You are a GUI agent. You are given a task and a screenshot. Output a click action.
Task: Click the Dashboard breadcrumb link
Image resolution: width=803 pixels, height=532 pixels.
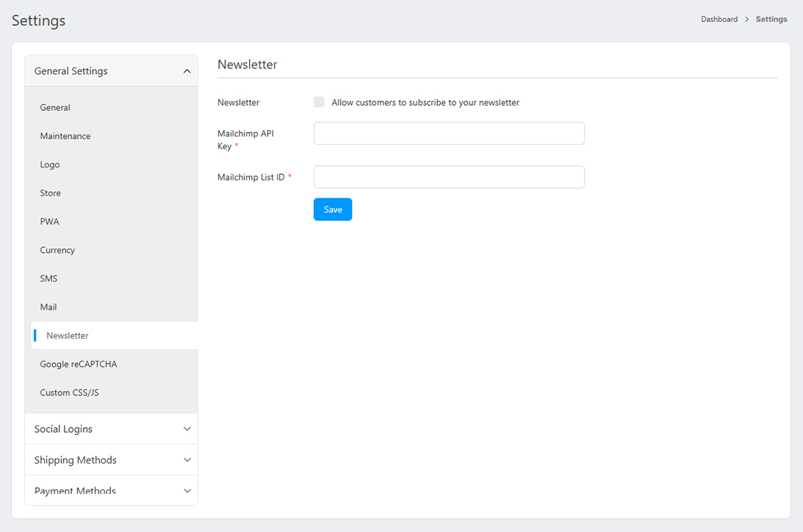click(719, 19)
